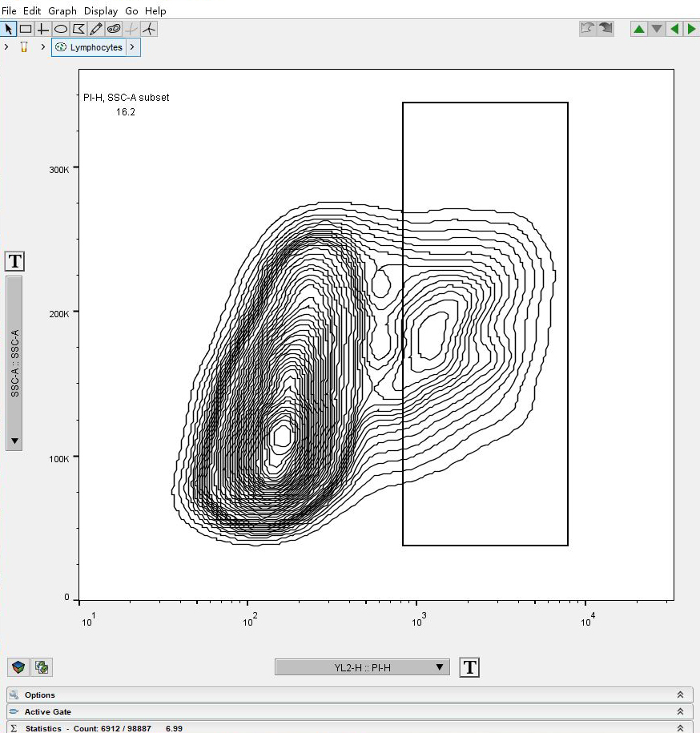Open the Go menu

131,10
